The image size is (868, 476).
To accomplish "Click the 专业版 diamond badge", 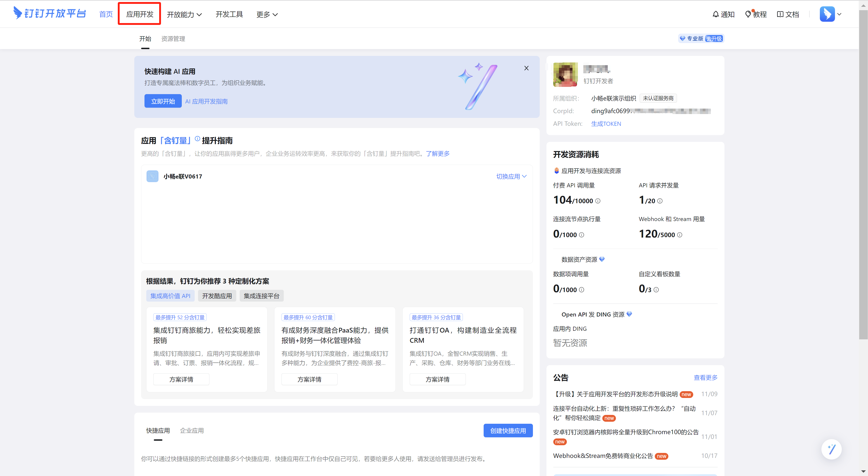I will point(691,38).
